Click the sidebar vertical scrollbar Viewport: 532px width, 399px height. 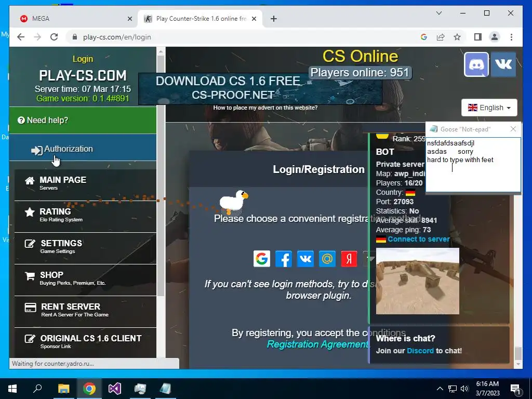click(x=161, y=177)
